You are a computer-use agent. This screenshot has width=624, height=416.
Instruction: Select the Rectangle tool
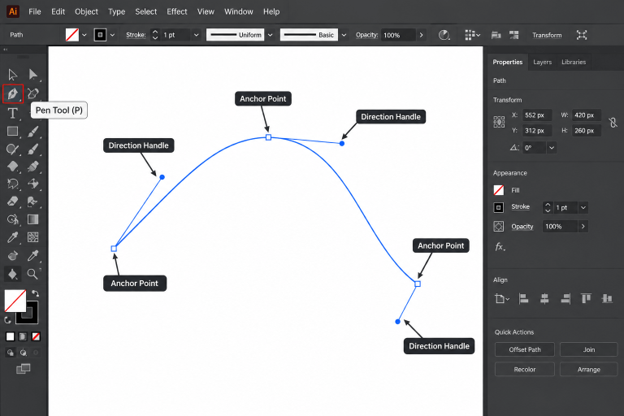12,131
